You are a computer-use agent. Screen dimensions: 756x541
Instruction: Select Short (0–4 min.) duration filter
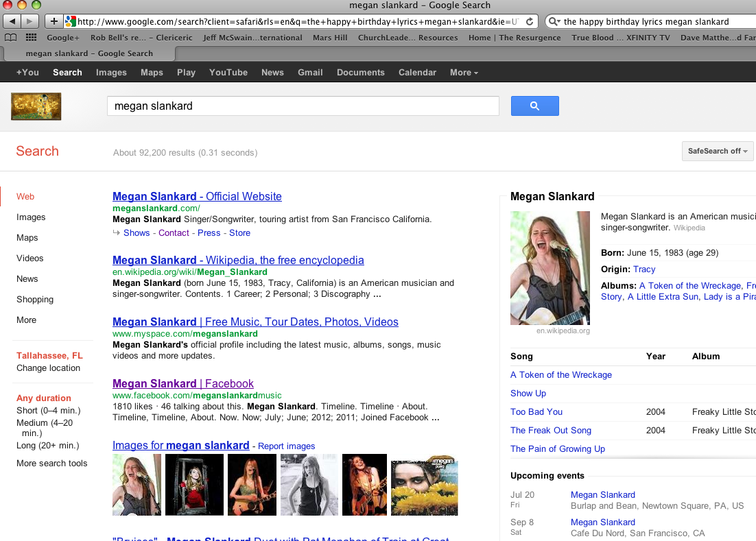click(x=48, y=410)
